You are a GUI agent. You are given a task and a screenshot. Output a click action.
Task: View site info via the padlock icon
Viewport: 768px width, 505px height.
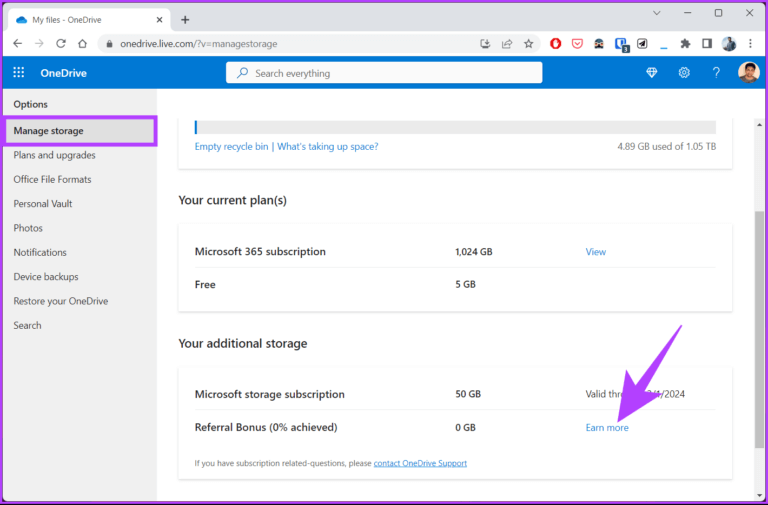[109, 44]
